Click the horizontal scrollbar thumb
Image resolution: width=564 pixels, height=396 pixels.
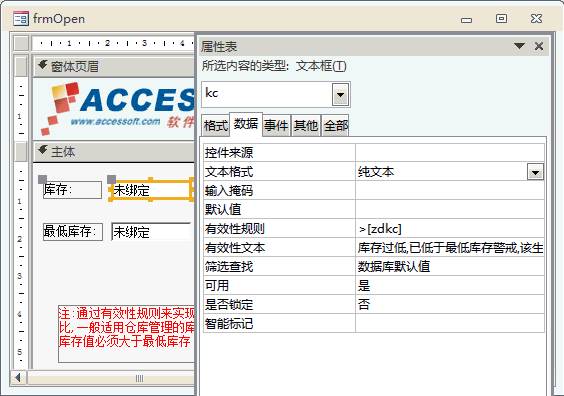tap(111, 378)
